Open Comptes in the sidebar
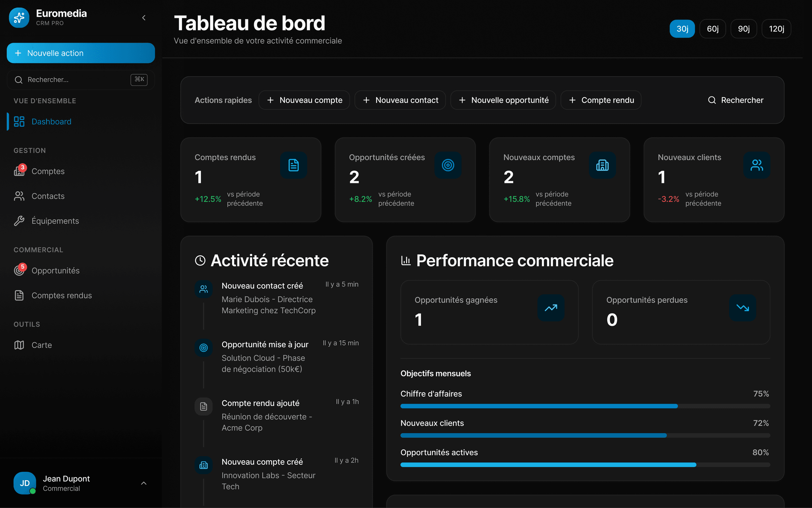 (x=81, y=171)
